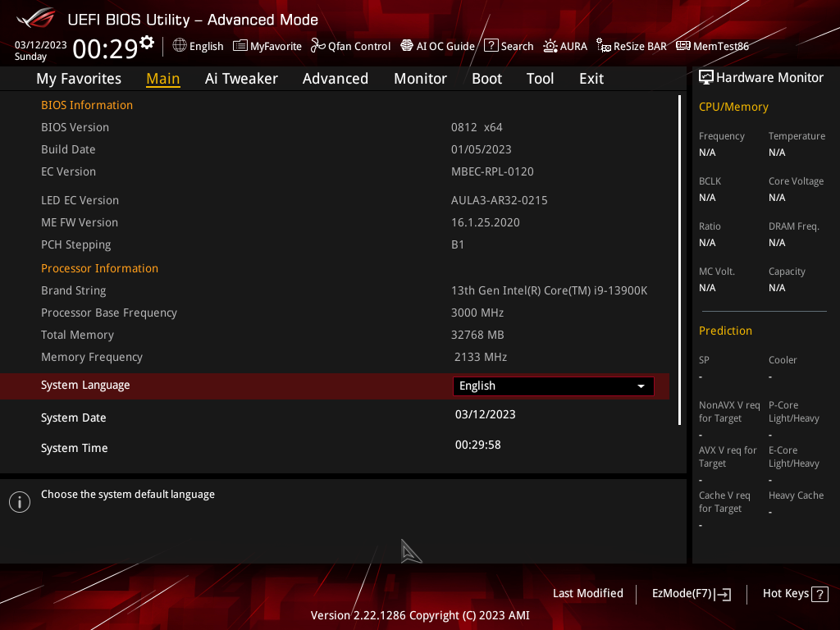Select the System Date value 03/12/2023
The width and height of the screenshot is (840, 630).
pos(486,414)
